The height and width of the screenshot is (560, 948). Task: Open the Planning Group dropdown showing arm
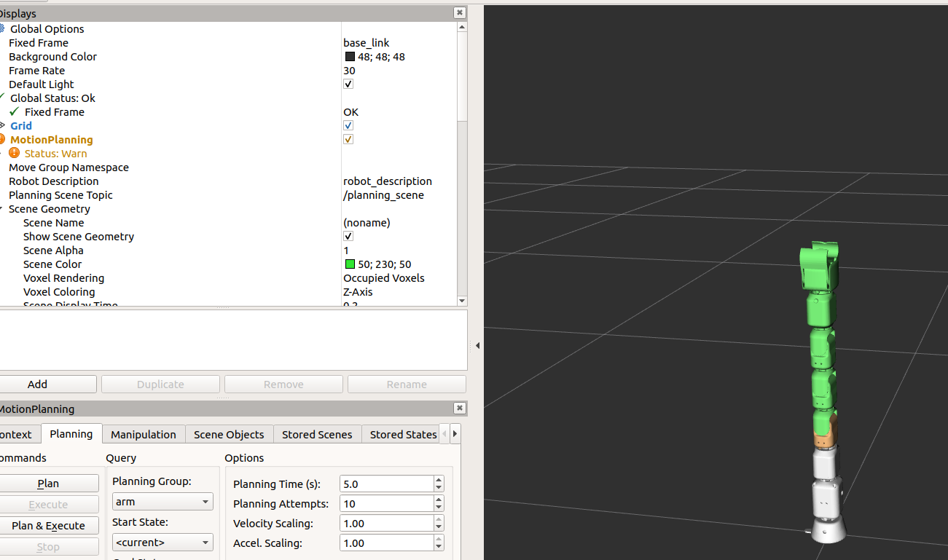pos(162,502)
